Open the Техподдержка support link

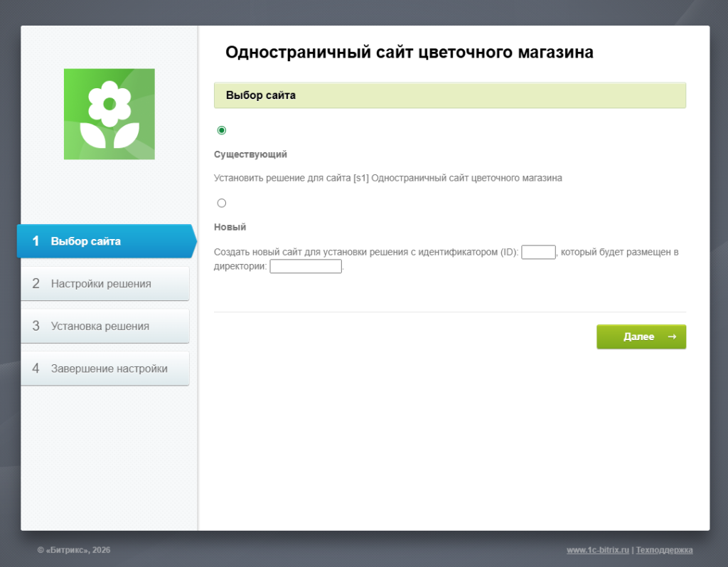pos(664,550)
